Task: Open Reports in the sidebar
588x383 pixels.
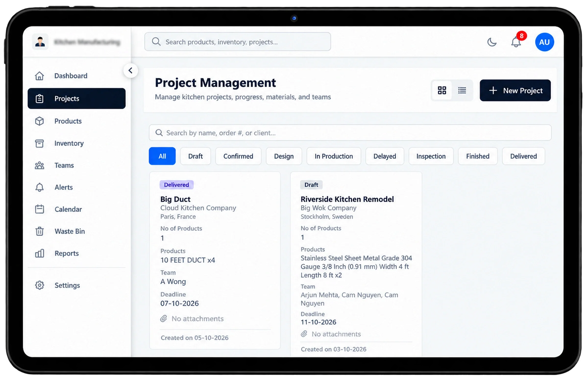Action: tap(77, 254)
